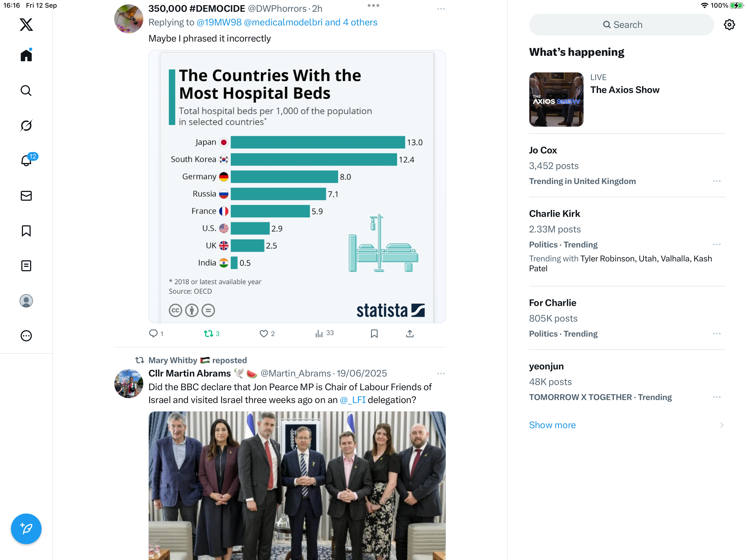747x560 pixels.
Task: Toggle bookmark on hospital beds post
Action: coord(374,334)
